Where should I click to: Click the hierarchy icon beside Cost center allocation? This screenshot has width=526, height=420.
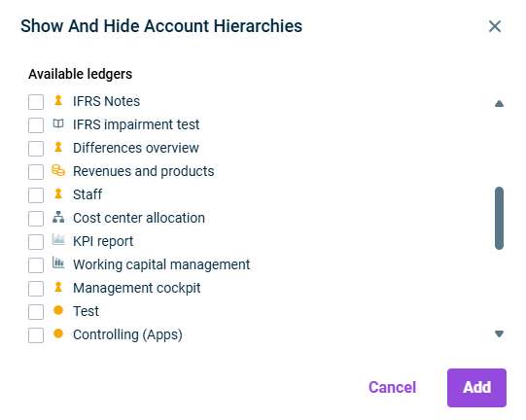coord(58,217)
